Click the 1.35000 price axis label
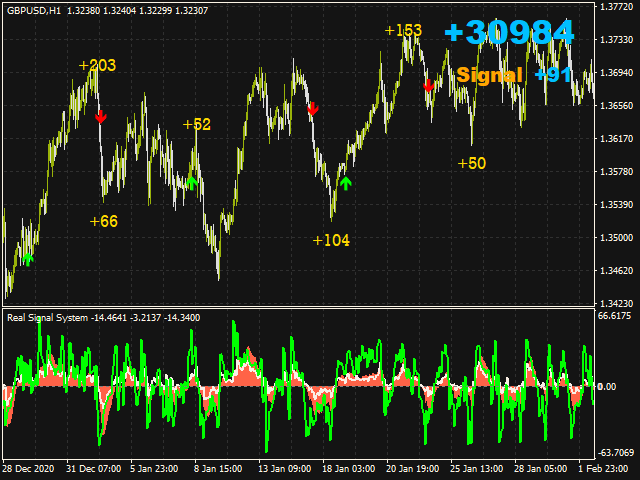 (616, 238)
